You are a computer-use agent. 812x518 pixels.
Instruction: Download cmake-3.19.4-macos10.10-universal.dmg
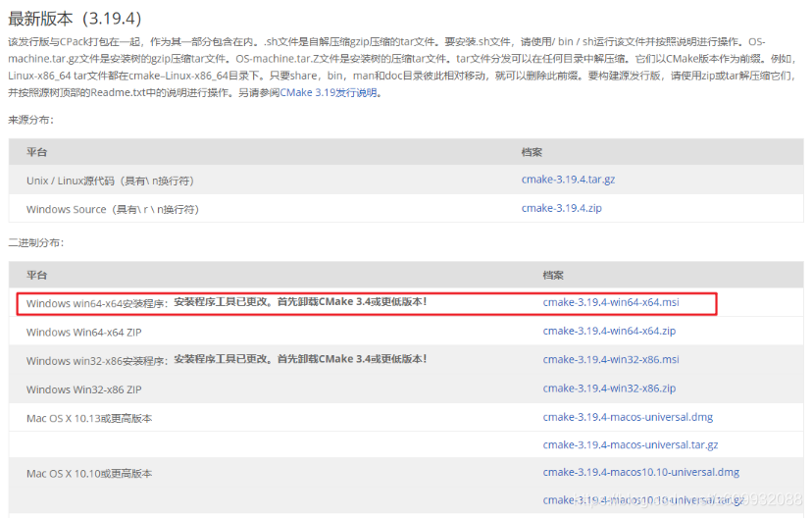pos(641,473)
